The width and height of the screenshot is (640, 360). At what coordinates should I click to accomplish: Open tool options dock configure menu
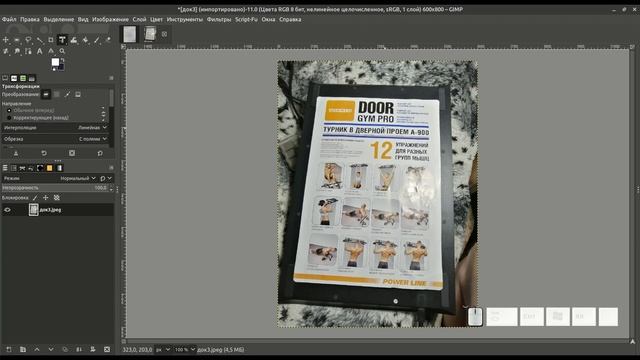coord(111,78)
